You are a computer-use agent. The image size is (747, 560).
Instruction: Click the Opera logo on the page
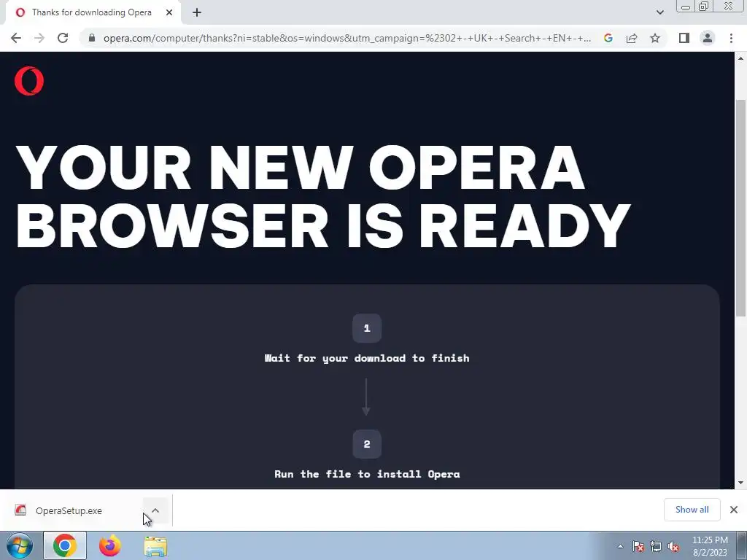tap(29, 81)
